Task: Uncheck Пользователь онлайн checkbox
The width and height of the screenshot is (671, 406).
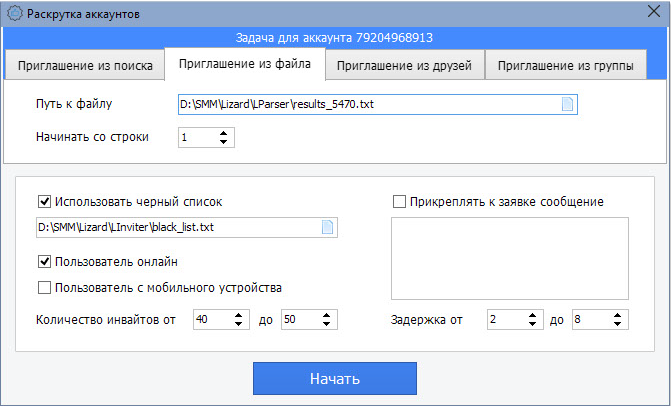Action: [x=45, y=261]
